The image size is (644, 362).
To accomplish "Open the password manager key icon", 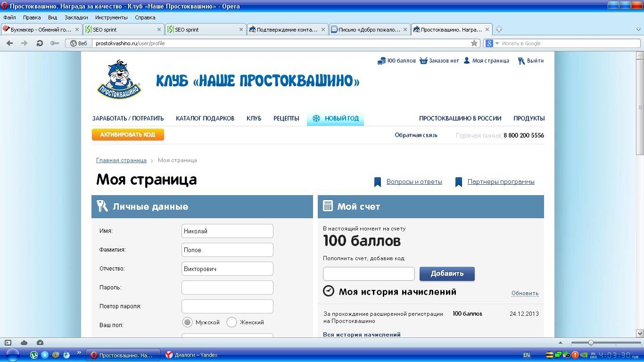I will click(55, 43).
